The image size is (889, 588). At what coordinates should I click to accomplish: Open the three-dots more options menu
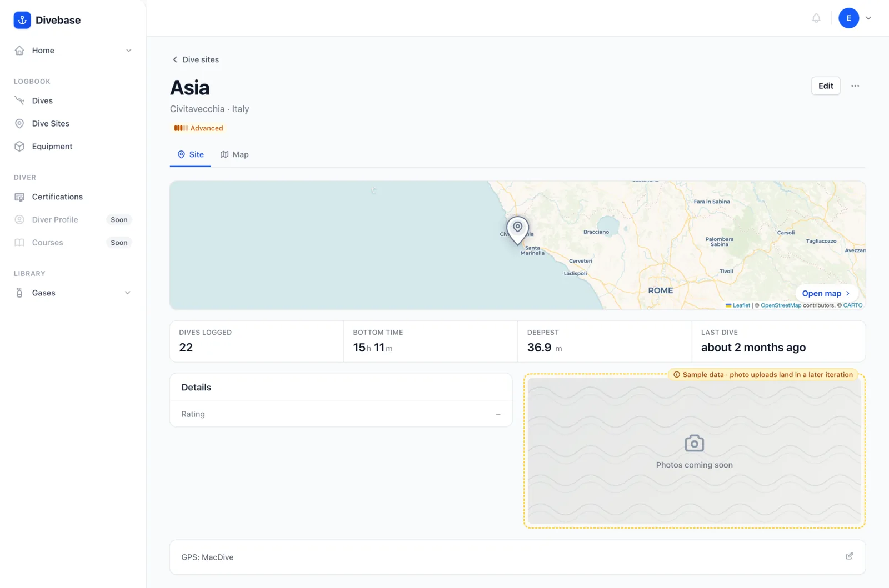[x=855, y=86]
